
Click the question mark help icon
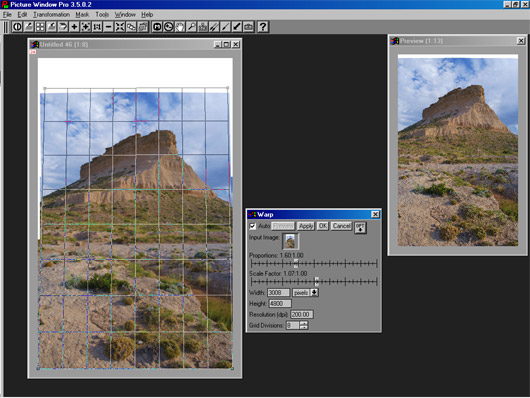pos(263,27)
